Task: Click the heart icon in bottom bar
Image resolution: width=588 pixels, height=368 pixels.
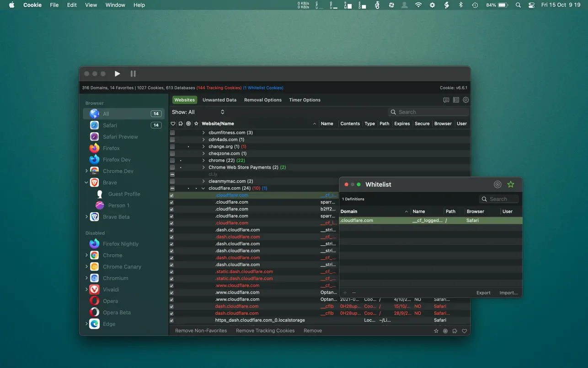Action: coord(464,331)
